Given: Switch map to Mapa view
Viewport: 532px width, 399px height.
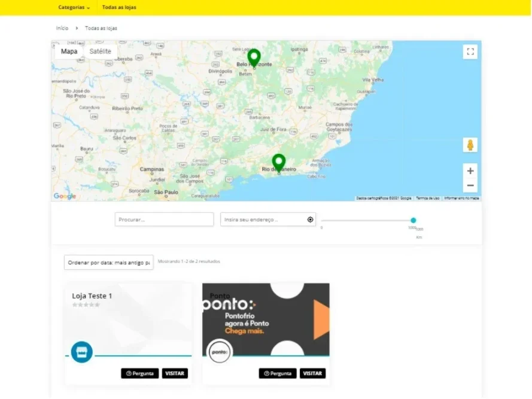Looking at the screenshot, I should (x=69, y=51).
